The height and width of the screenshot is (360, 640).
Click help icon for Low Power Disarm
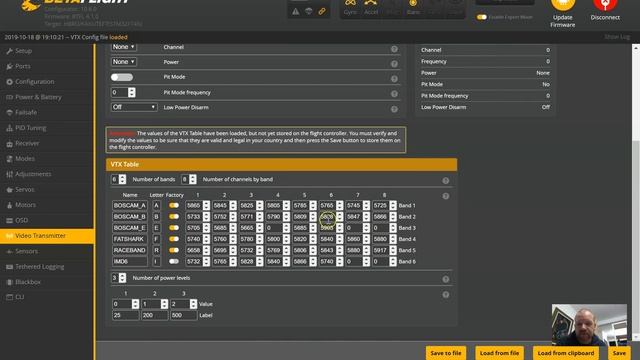tap(394, 109)
